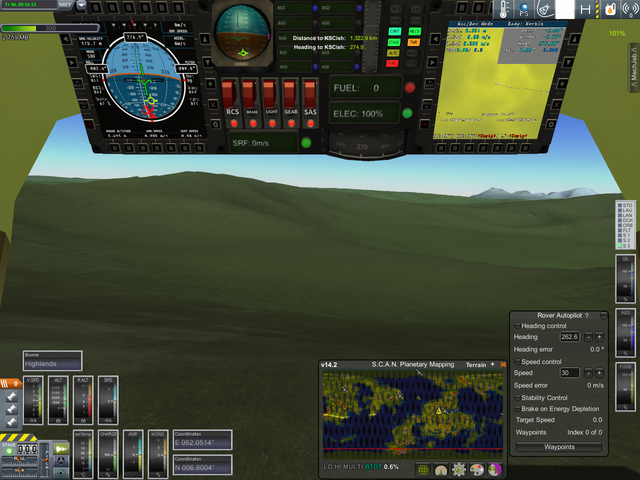Select the FLT gauge profile
This screenshot has height=480, width=640.
click(x=625, y=230)
